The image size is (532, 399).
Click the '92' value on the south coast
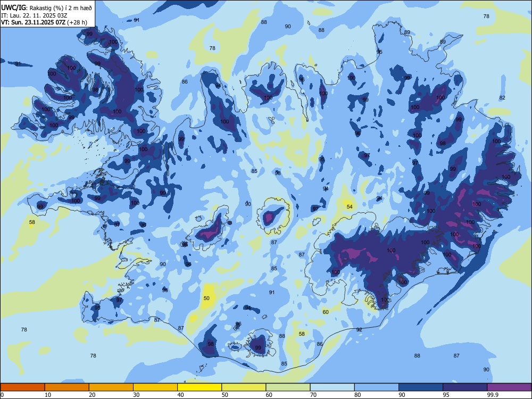click(x=359, y=330)
